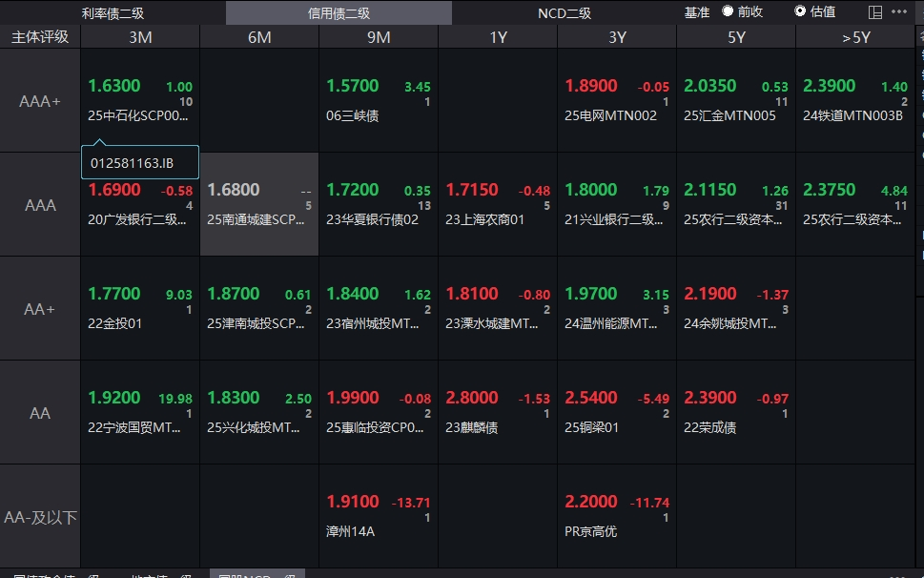The width and height of the screenshot is (924, 578).
Task: Open the PR京高优 bond cell
Action: coord(617,517)
